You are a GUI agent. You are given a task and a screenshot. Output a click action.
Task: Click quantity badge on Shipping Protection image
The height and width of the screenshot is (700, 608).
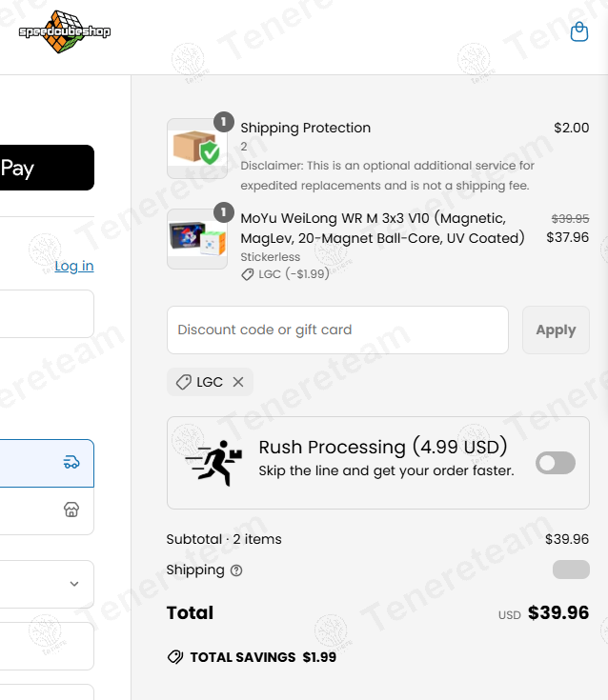click(223, 122)
